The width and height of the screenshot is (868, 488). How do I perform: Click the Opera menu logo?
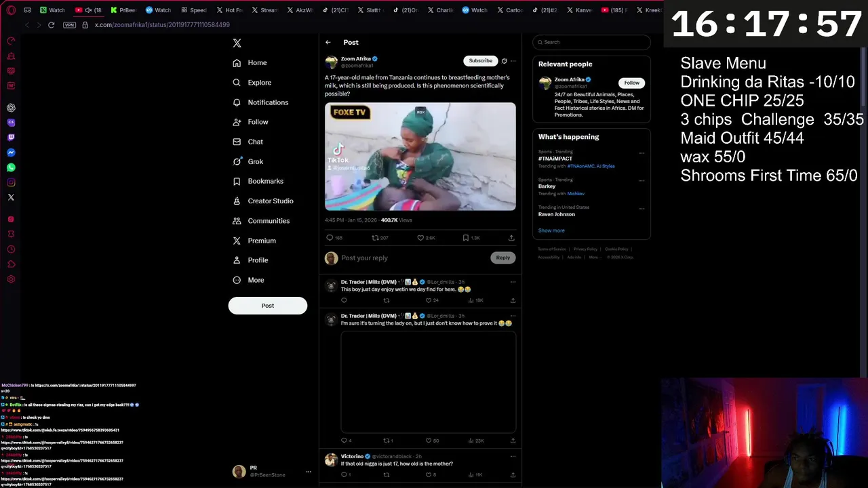point(11,10)
